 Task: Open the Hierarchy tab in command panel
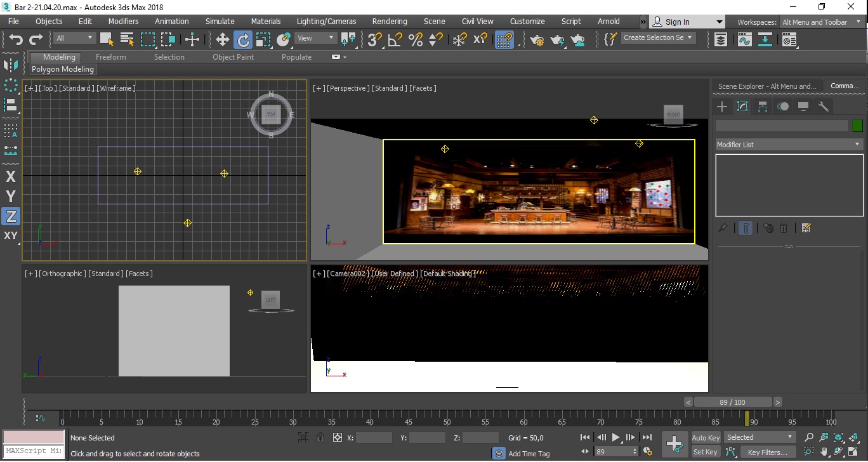tap(763, 106)
